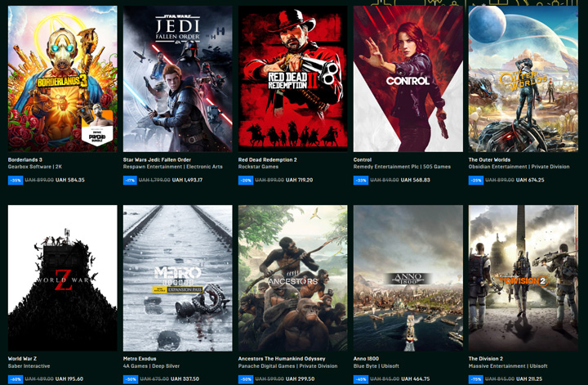Click the -20% badge under Red Dead Redemption 2
Image resolution: width=588 pixels, height=385 pixels.
point(246,180)
